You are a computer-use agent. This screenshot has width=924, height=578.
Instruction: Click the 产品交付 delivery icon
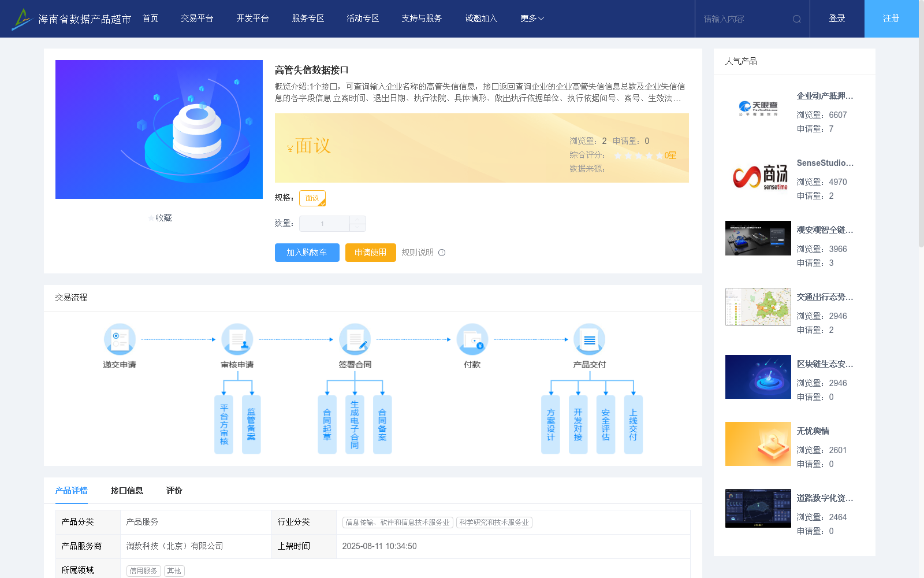589,339
